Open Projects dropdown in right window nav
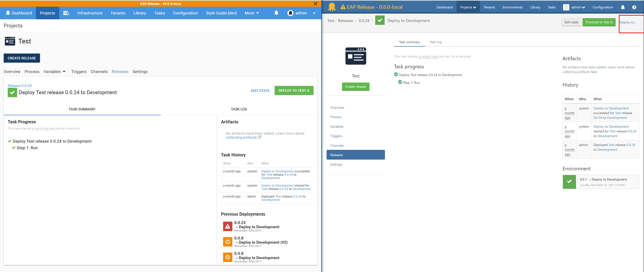 (468, 7)
